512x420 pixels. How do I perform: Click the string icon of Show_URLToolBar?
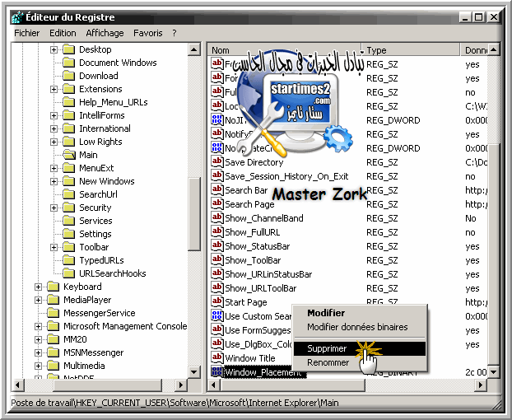[217, 287]
